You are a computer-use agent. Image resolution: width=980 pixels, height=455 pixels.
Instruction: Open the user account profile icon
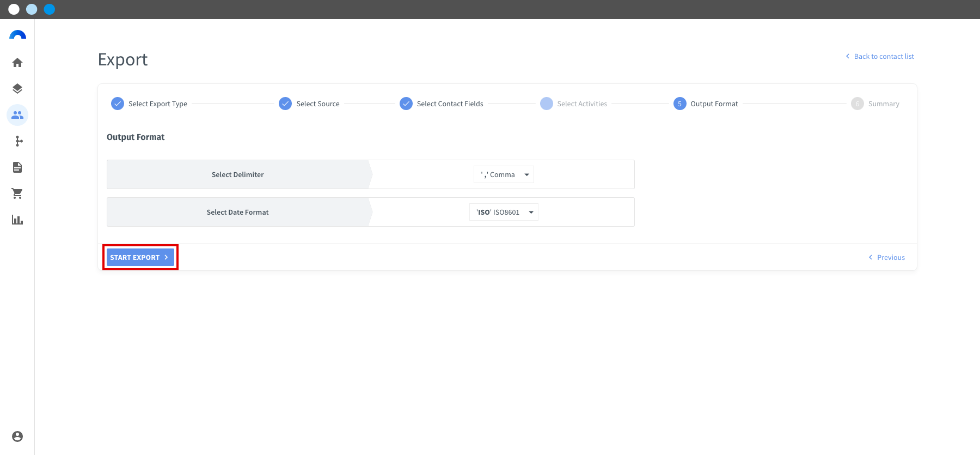pos(17,436)
